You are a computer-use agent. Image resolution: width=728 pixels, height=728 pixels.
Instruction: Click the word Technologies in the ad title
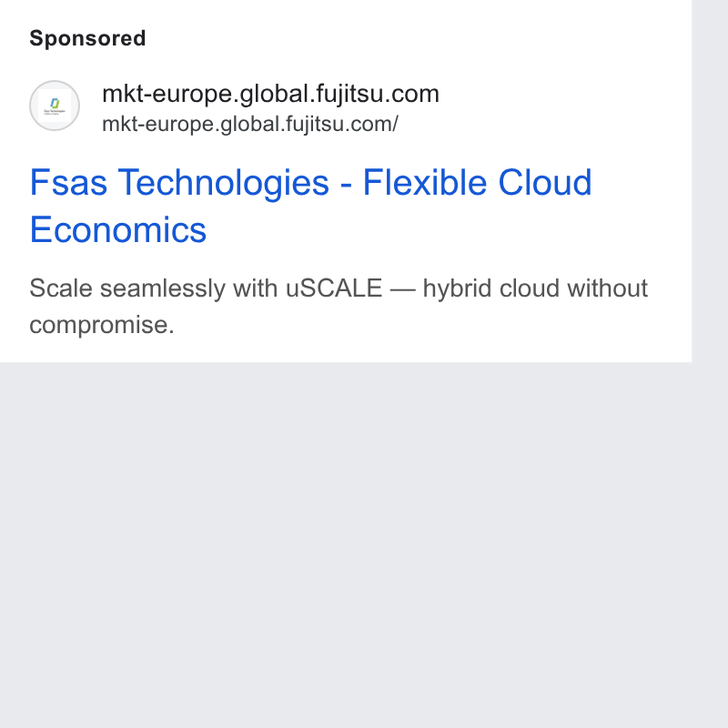tap(223, 184)
